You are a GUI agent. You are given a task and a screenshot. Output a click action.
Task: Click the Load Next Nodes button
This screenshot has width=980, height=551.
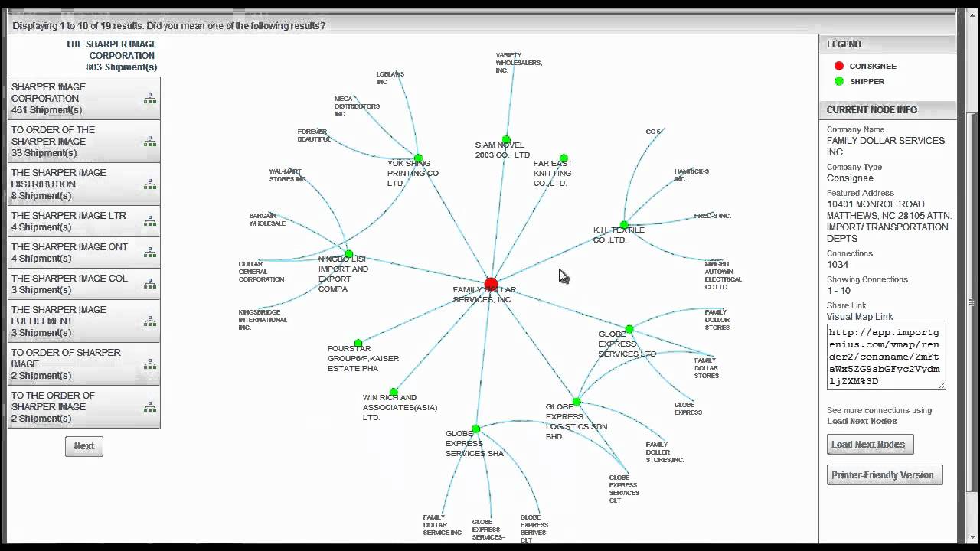[870, 445]
